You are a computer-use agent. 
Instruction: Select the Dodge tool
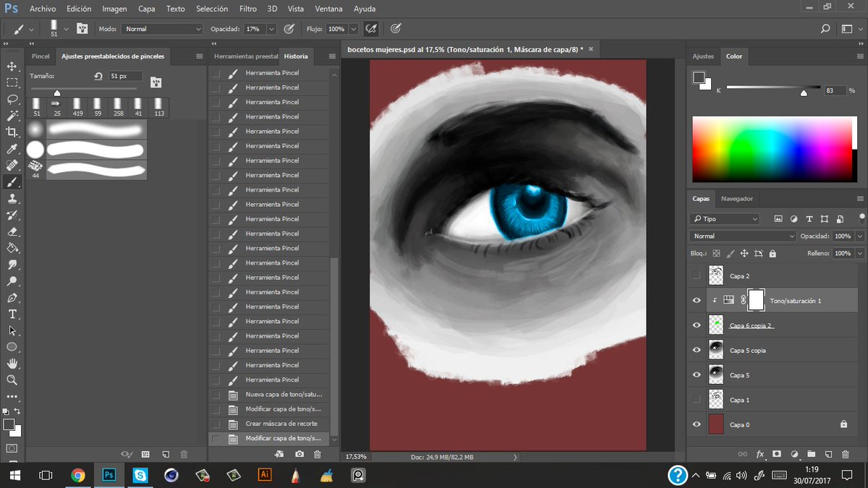coord(12,281)
